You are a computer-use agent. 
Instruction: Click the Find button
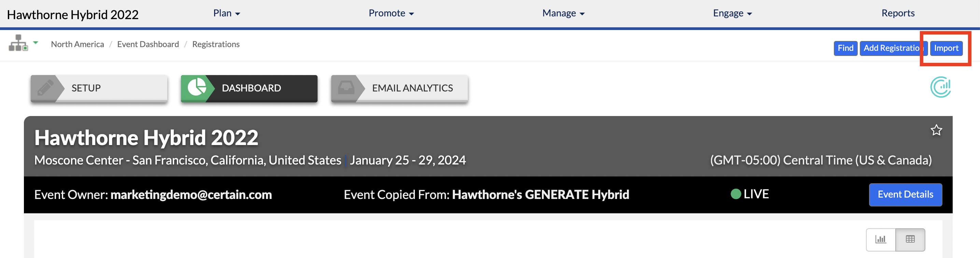[845, 48]
